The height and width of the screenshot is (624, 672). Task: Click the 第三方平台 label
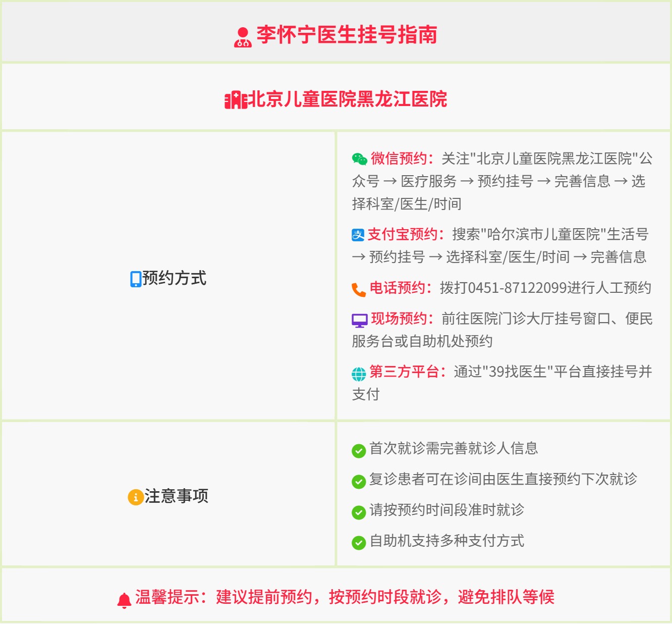(408, 372)
